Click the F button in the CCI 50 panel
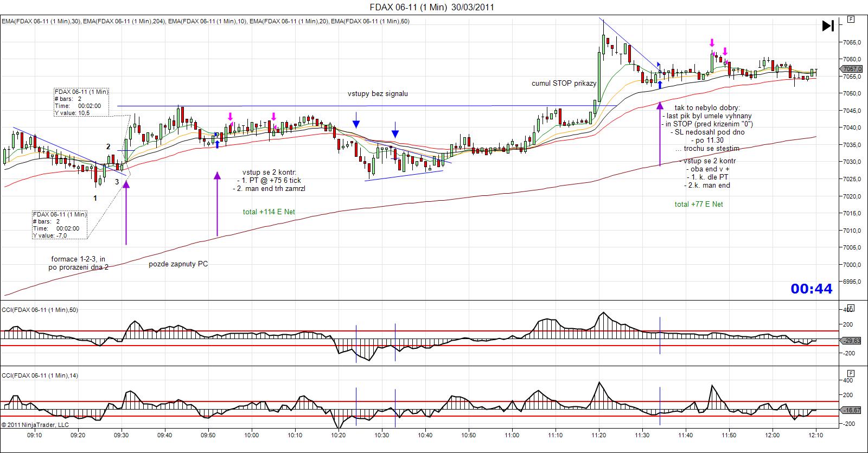Viewport: 868px width, 453px height. click(x=851, y=308)
